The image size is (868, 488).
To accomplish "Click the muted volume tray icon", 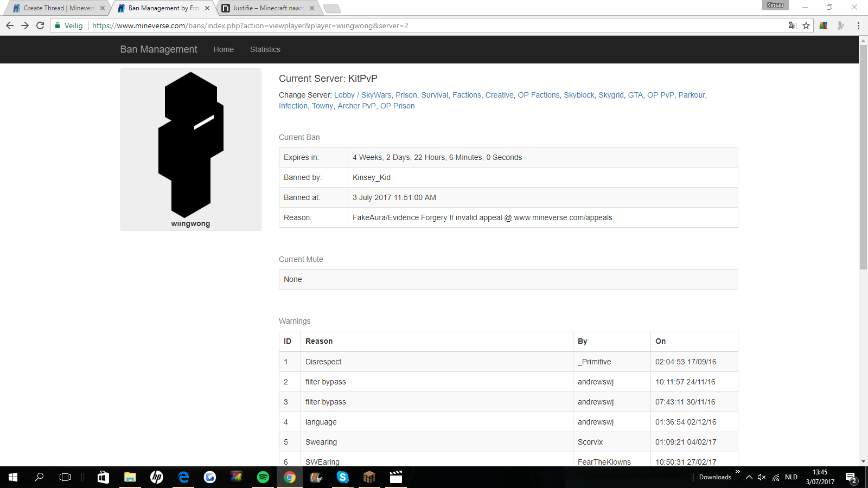I will [762, 477].
